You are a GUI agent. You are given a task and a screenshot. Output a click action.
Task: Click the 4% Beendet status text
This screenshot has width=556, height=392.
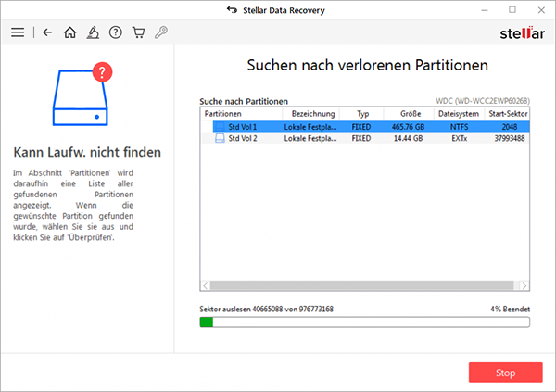(511, 309)
